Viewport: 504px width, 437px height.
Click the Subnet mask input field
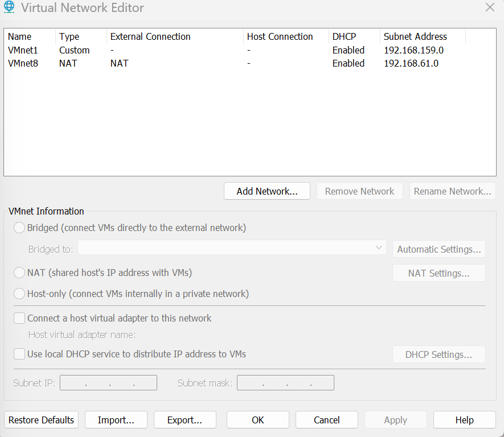click(x=285, y=383)
